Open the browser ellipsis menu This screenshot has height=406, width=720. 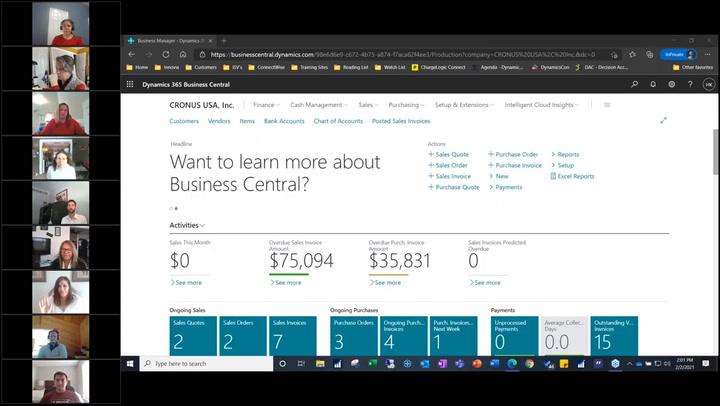(708, 54)
